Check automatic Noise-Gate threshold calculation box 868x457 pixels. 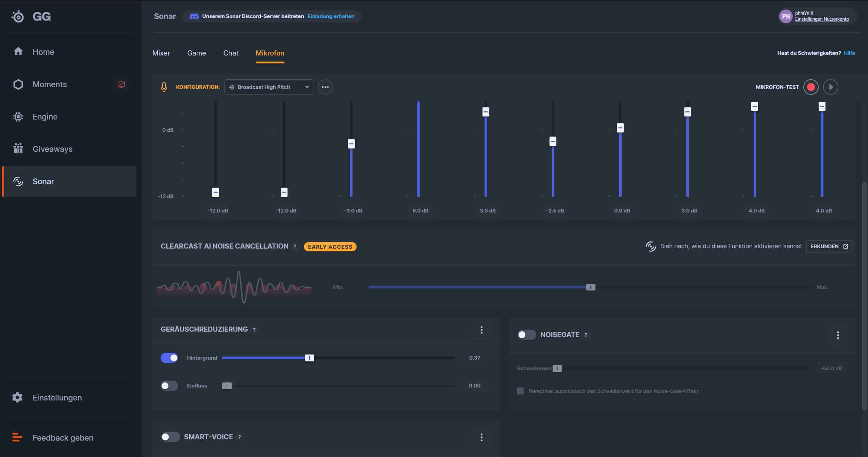point(520,391)
